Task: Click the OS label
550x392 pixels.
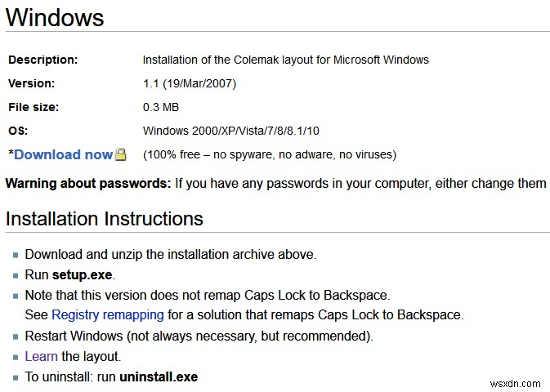Action: 17,131
